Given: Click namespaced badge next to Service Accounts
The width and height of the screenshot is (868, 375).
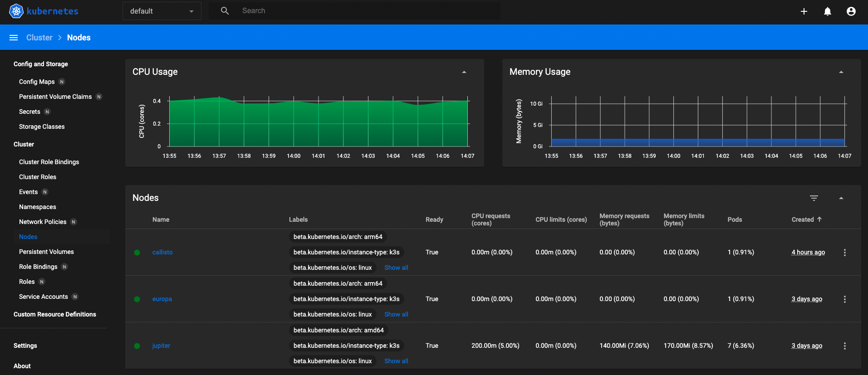Looking at the screenshot, I should coord(75,297).
